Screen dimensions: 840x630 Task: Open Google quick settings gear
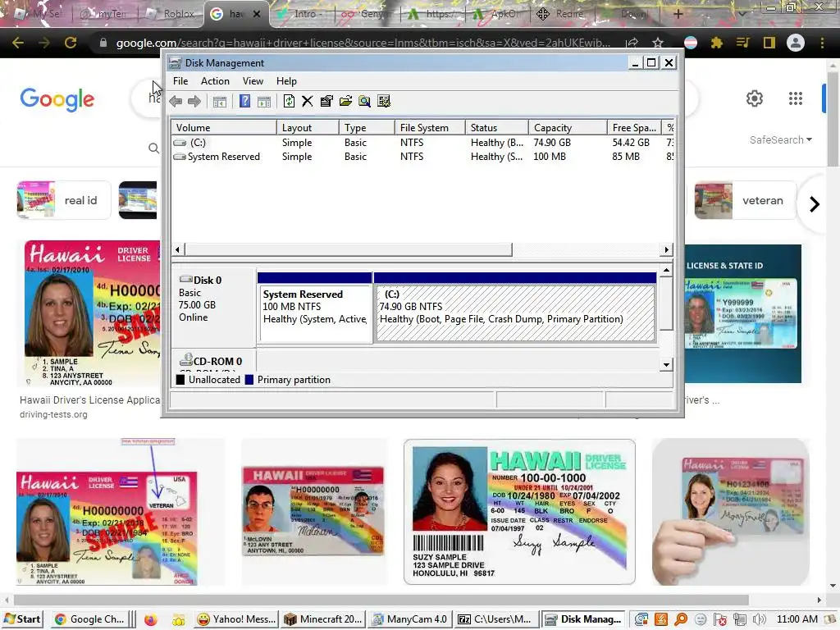point(755,98)
